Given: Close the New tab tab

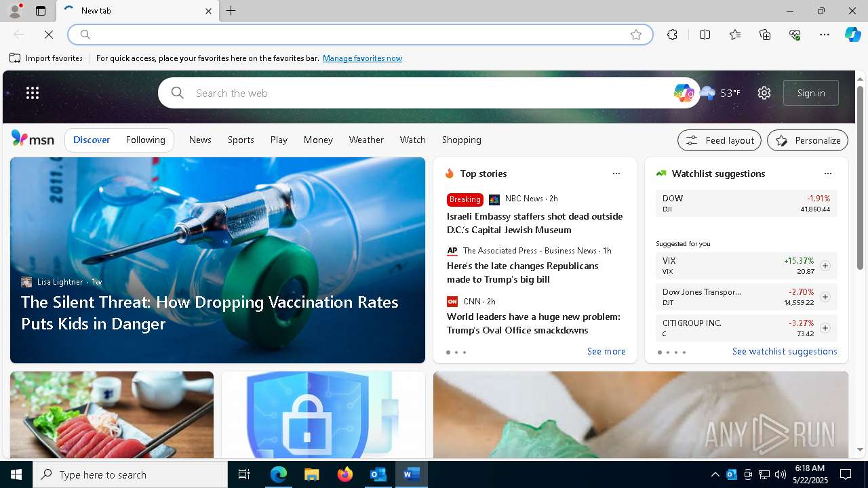Looking at the screenshot, I should coord(208,11).
